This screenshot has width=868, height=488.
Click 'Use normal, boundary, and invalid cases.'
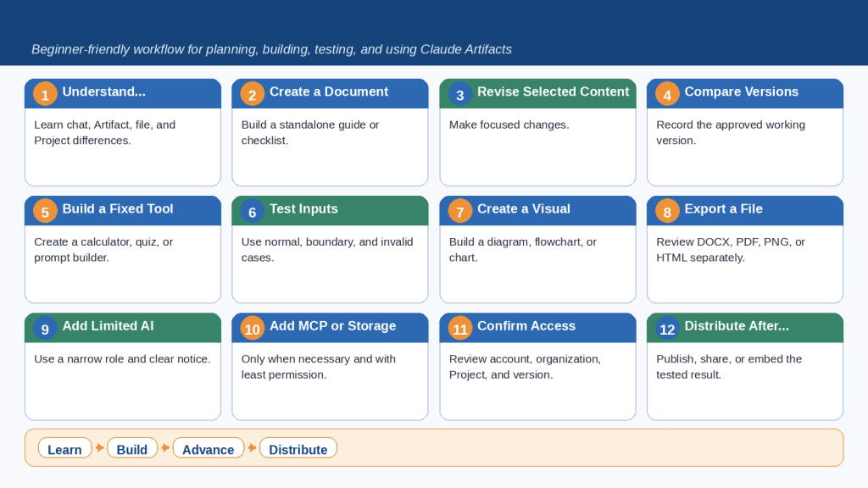coord(327,250)
